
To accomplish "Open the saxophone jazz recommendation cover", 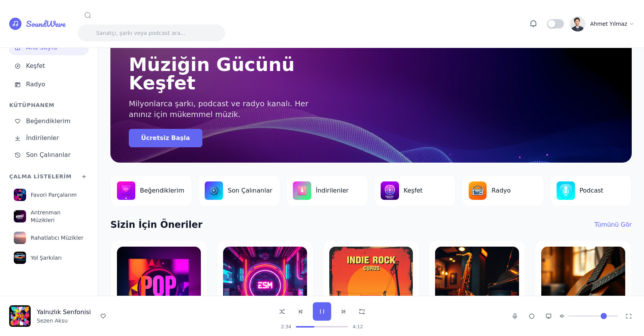I will (477, 271).
